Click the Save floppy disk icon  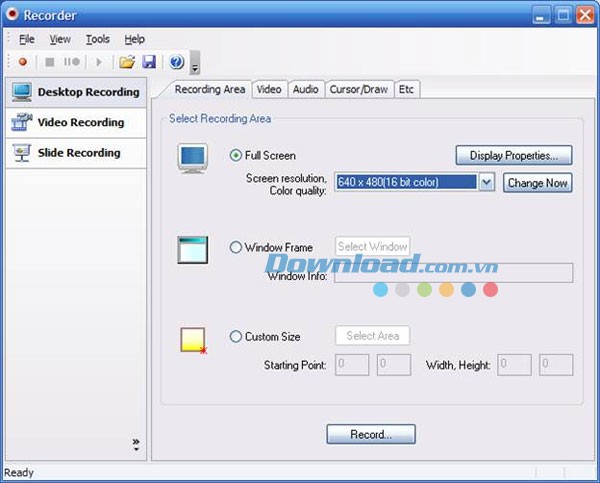(149, 62)
